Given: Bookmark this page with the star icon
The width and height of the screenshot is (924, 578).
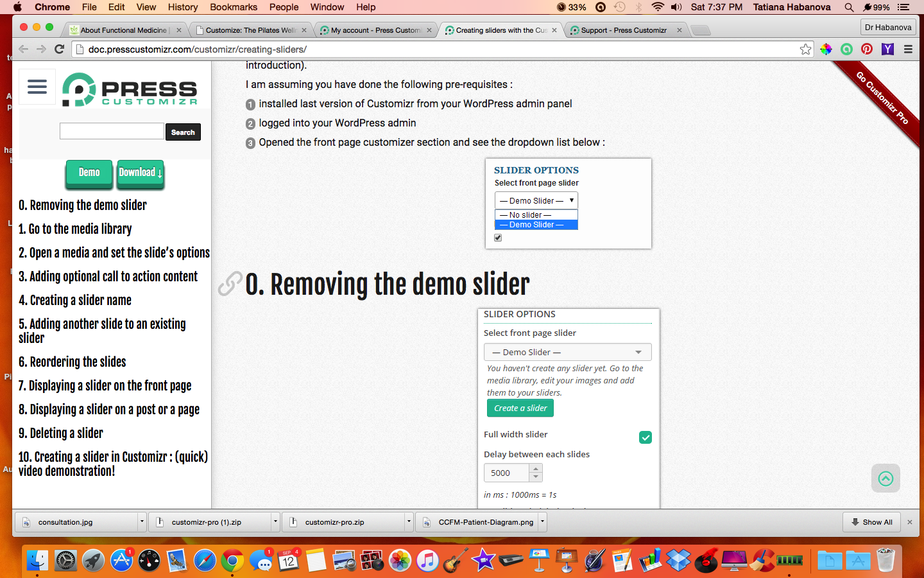Looking at the screenshot, I should [805, 49].
